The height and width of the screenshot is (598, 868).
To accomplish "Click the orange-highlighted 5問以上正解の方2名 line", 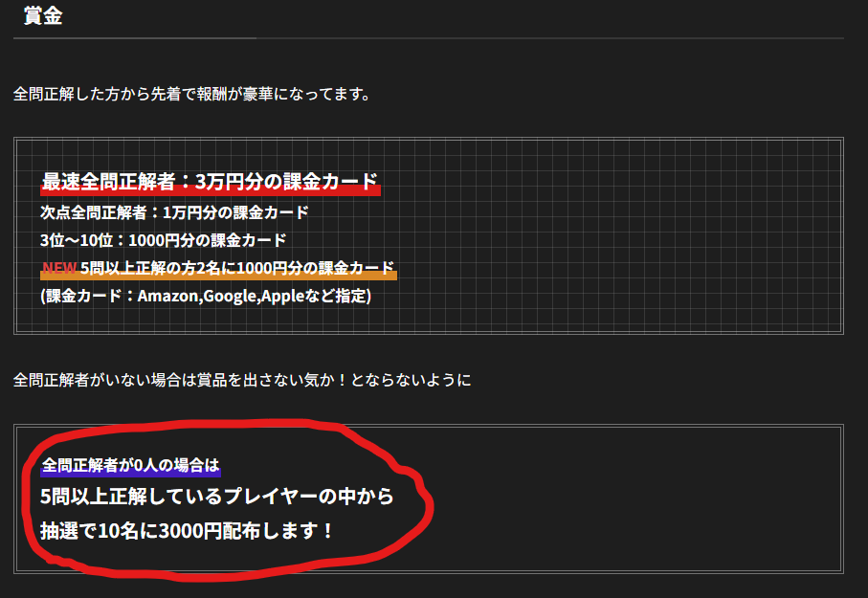I will 236,268.
